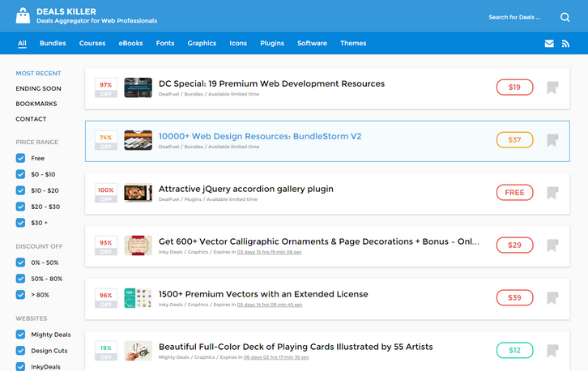Open the Plugins category tab

[272, 44]
